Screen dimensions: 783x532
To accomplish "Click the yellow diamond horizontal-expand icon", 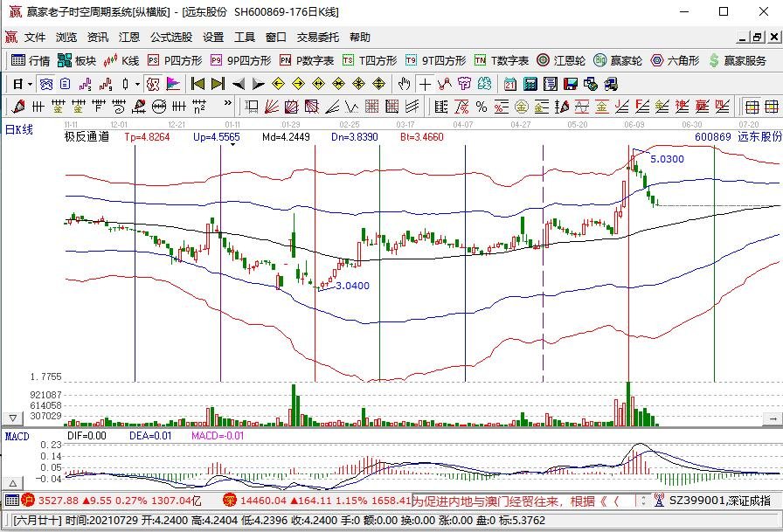I will point(319,85).
